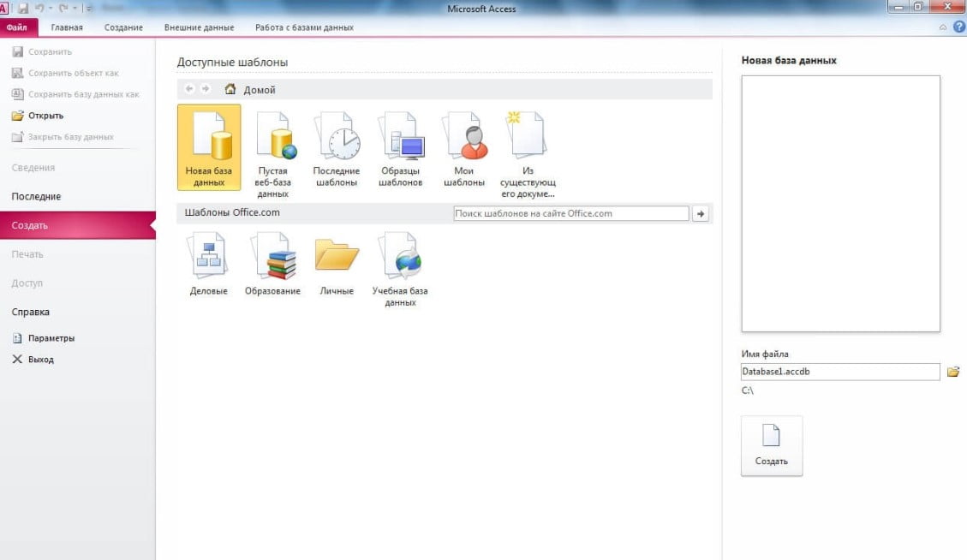Click the redo icon in title bar
967x560 pixels.
[63, 9]
